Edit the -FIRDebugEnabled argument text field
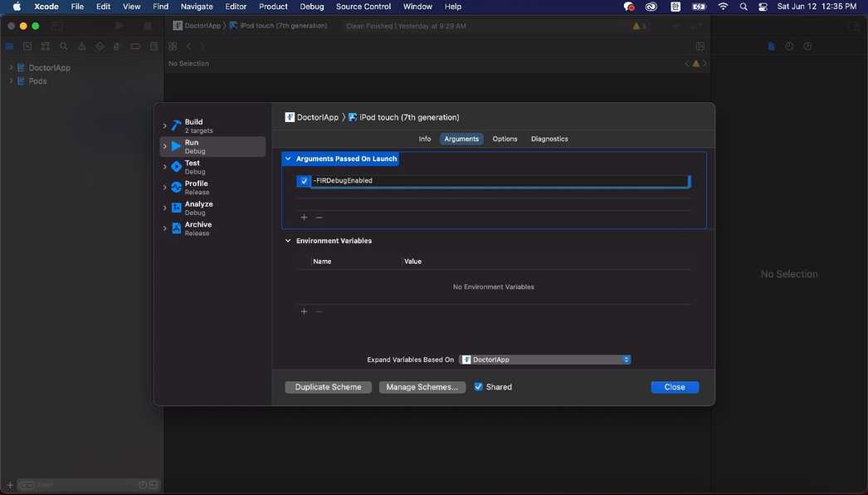 (x=499, y=181)
